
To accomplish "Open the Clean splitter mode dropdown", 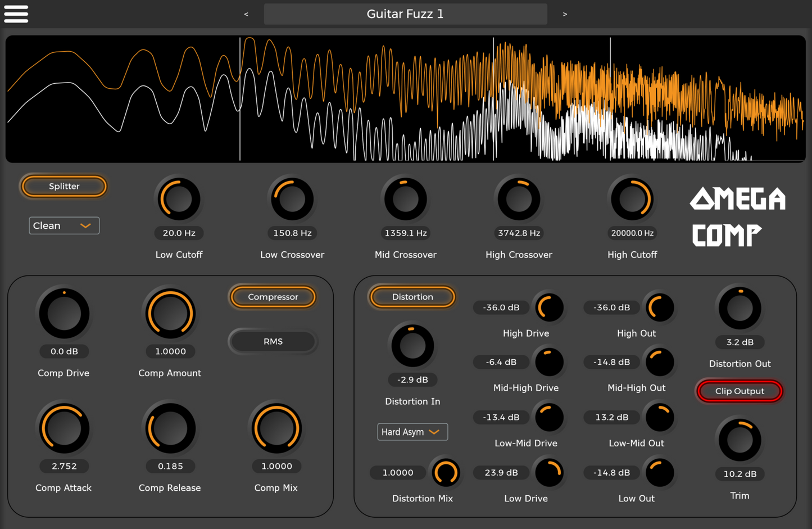I will point(64,225).
